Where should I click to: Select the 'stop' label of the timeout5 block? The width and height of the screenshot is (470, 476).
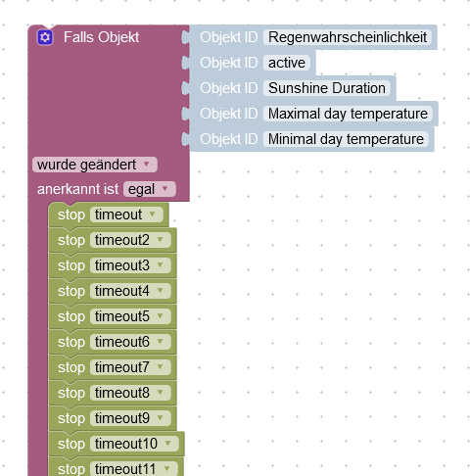(x=71, y=316)
